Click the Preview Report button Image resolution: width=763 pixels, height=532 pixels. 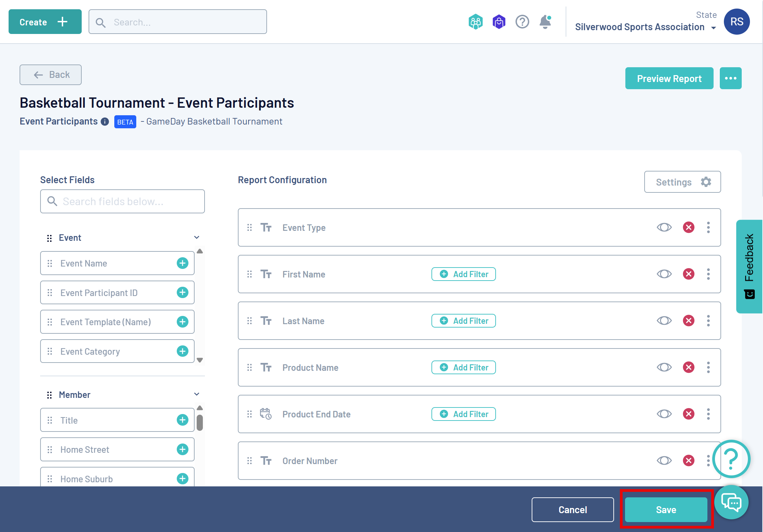pos(669,79)
